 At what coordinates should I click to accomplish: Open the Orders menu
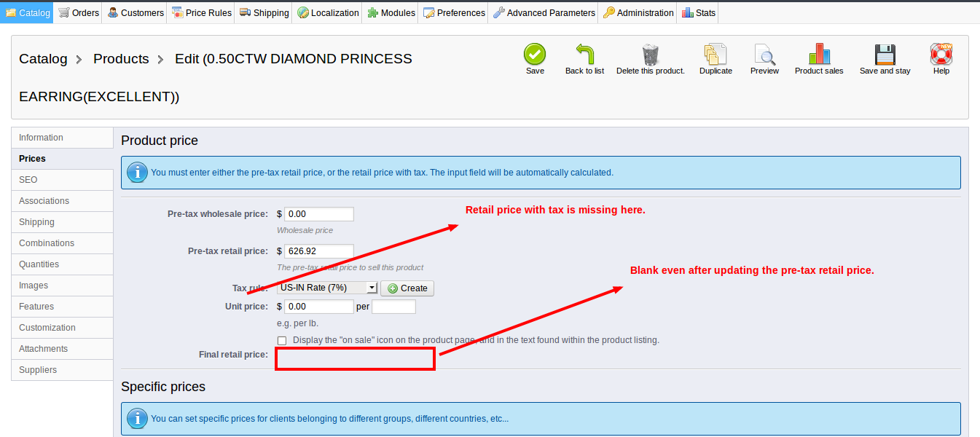point(79,12)
